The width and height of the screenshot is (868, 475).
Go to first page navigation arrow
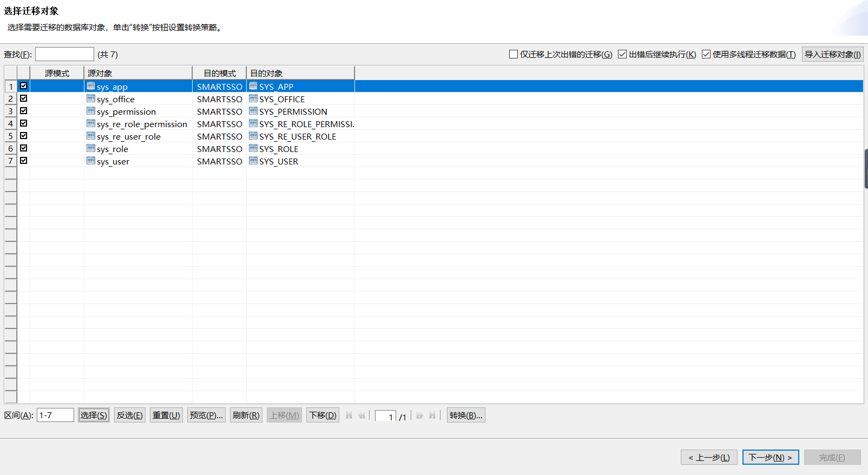coord(349,415)
